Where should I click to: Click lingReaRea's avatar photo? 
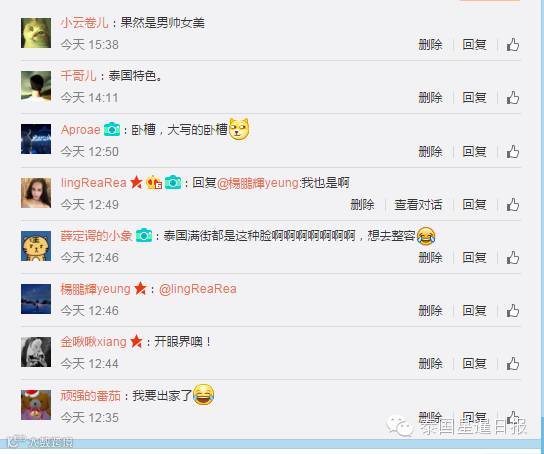pyautogui.click(x=36, y=193)
